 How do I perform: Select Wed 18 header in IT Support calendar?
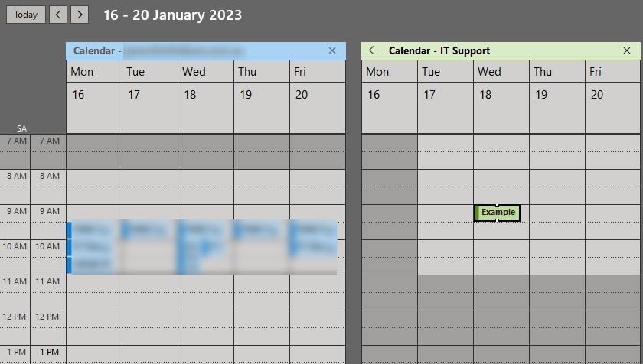(x=501, y=96)
